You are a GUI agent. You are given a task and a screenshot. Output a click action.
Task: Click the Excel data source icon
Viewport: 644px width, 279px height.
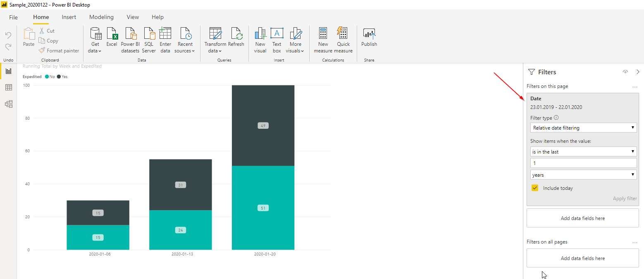tap(112, 34)
